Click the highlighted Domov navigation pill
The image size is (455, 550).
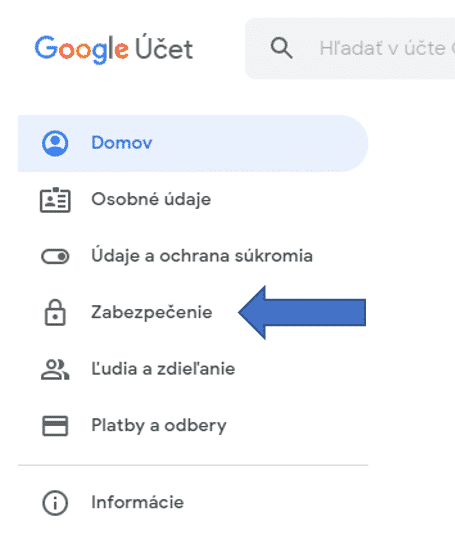tap(193, 143)
